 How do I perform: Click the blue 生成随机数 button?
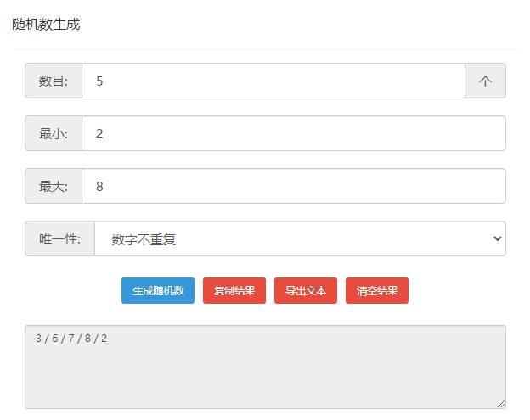[158, 291]
